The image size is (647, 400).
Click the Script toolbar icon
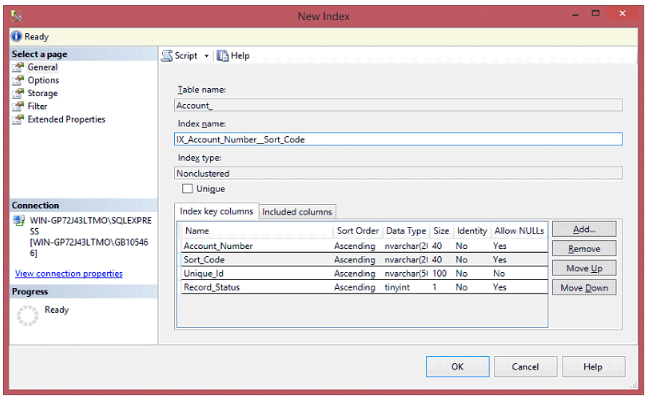(x=167, y=56)
